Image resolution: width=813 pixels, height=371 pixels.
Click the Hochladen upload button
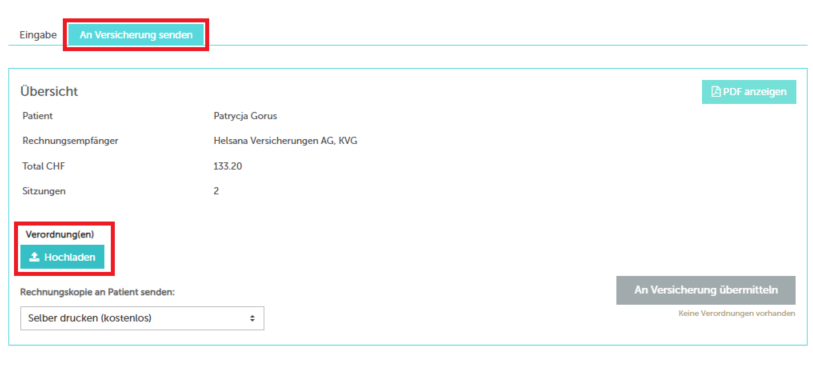(62, 257)
